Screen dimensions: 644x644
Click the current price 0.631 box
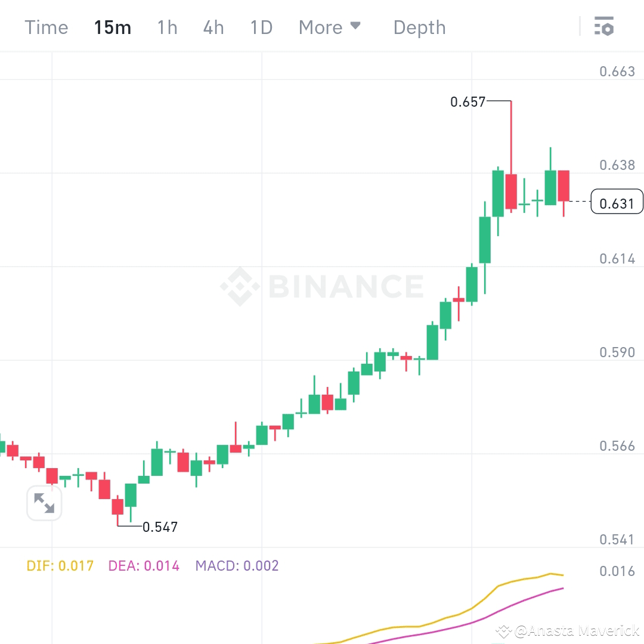[x=617, y=202]
